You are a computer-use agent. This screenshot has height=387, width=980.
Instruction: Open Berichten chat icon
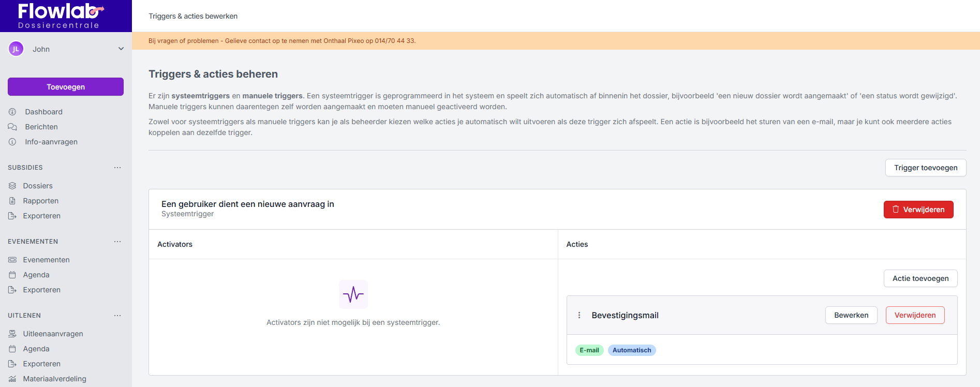pos(12,127)
